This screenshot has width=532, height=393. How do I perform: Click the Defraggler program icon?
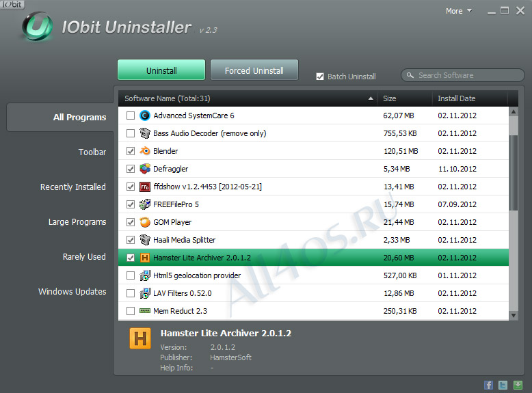coord(145,169)
